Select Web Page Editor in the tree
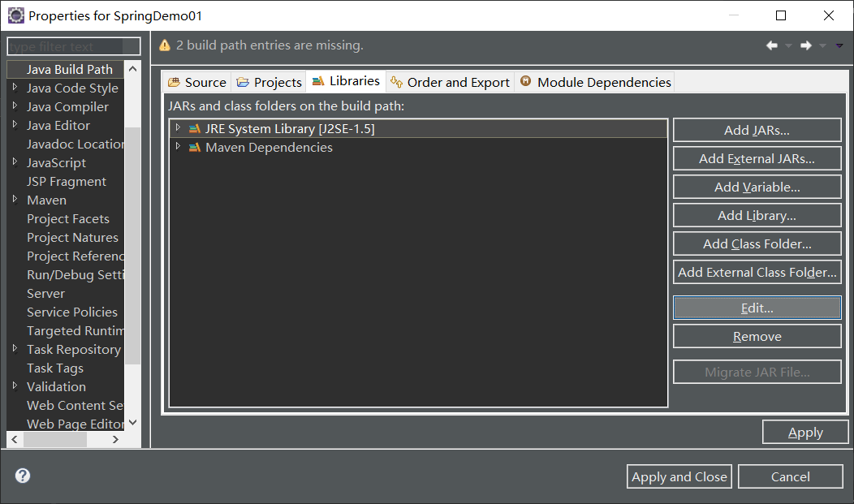 pyautogui.click(x=75, y=424)
